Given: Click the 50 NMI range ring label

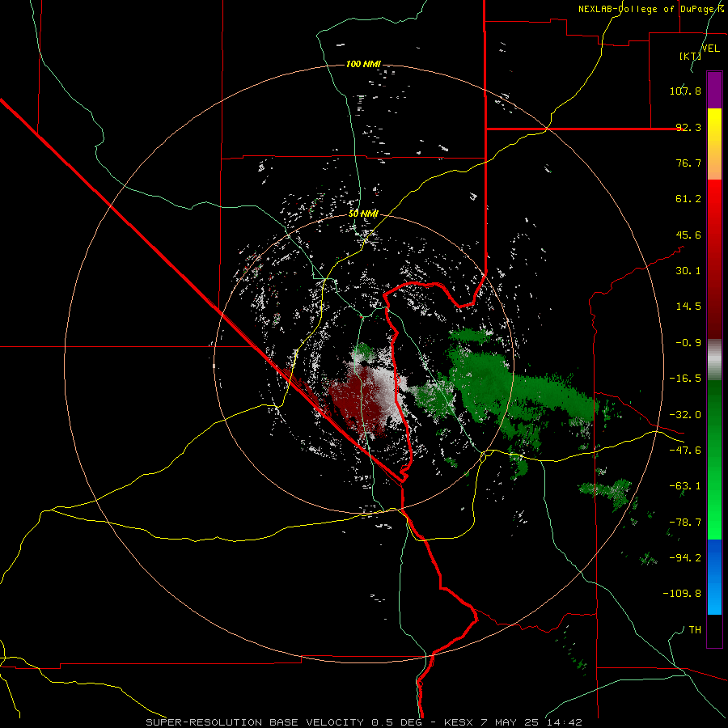Looking at the screenshot, I should point(363,214).
